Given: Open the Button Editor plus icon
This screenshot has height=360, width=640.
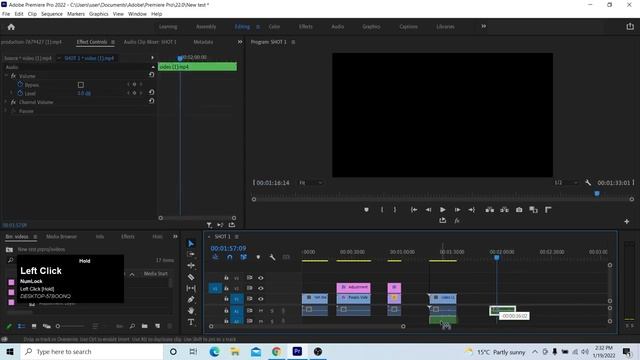Looking at the screenshot, I should click(x=627, y=221).
